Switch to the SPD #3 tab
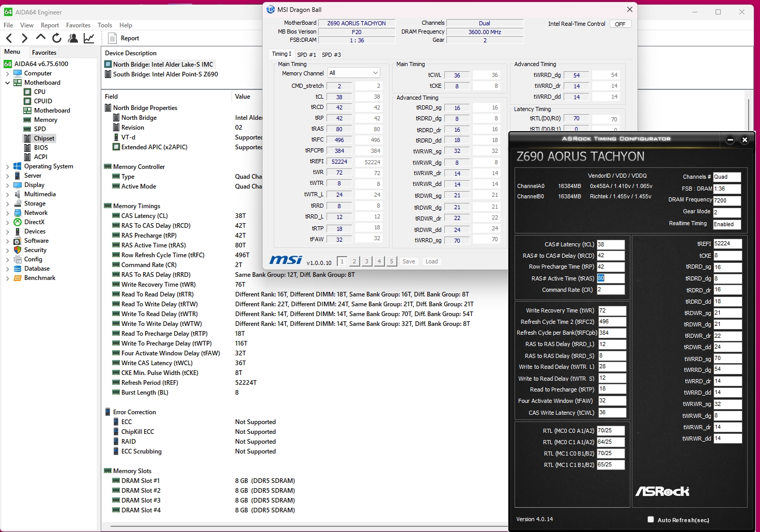The width and height of the screenshot is (760, 532). pos(331,55)
